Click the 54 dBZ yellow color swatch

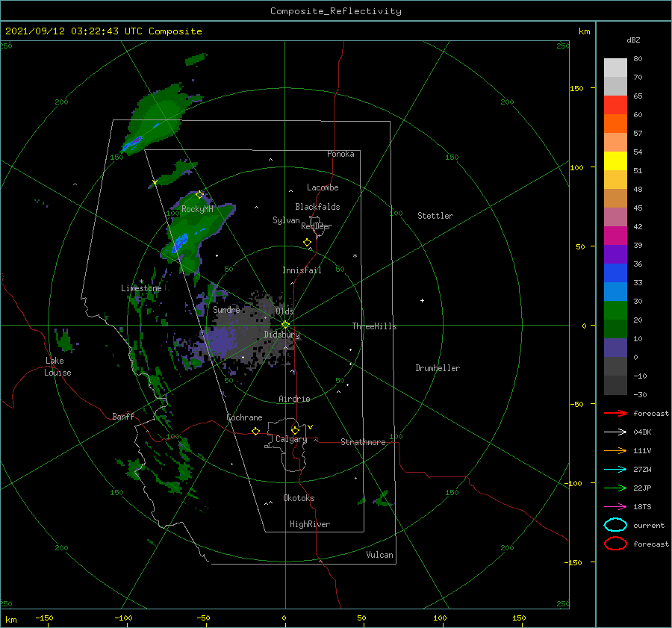(615, 161)
